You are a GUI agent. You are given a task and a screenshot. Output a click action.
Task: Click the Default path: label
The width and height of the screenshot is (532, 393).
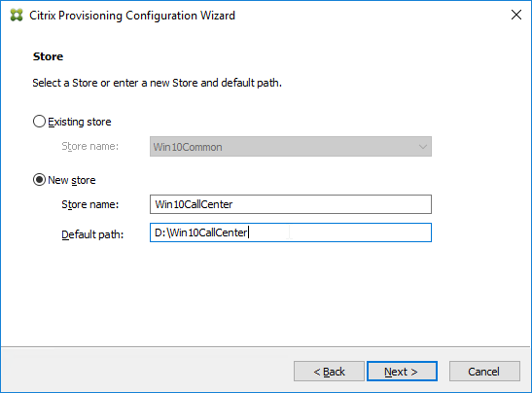[x=92, y=234]
